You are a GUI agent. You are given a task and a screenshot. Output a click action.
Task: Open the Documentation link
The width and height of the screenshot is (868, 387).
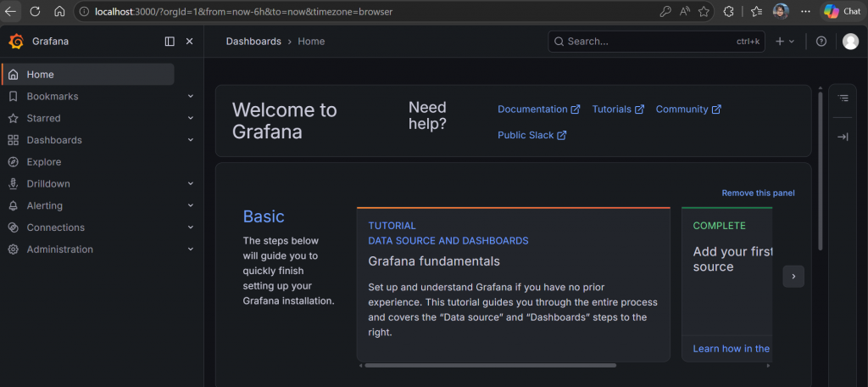[x=538, y=109]
